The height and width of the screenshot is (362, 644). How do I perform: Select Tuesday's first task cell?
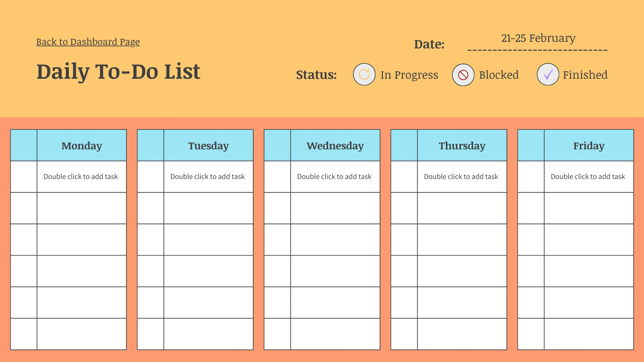(x=208, y=177)
